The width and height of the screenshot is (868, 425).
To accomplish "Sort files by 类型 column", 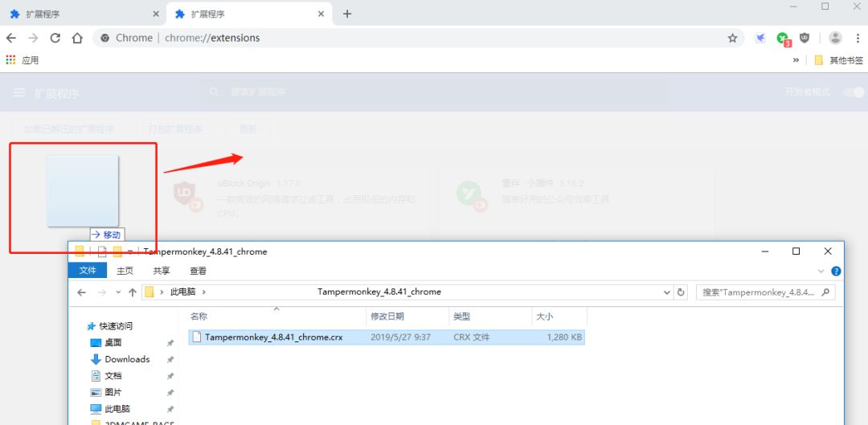I will [x=490, y=317].
